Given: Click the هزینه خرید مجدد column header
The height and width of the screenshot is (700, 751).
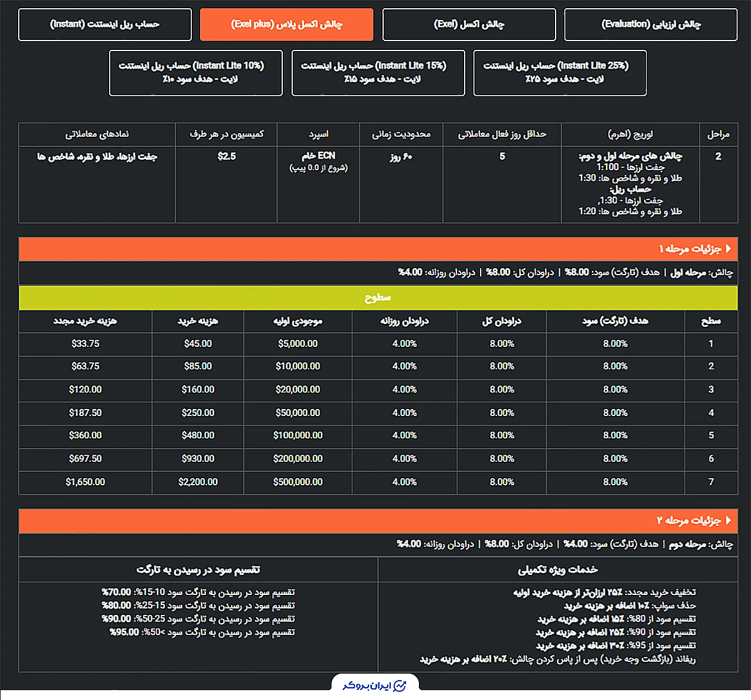Looking at the screenshot, I should 85,321.
